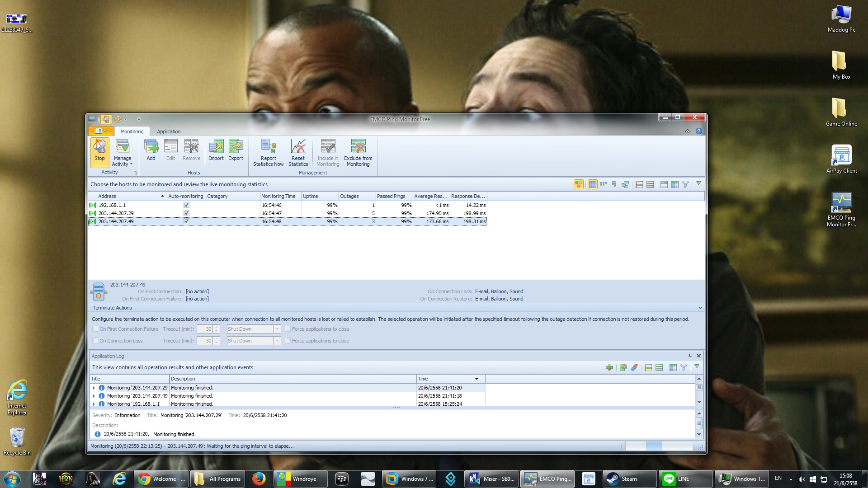Collapse the Terminate Actions section
Image resolution: width=868 pixels, height=488 pixels.
click(700, 308)
